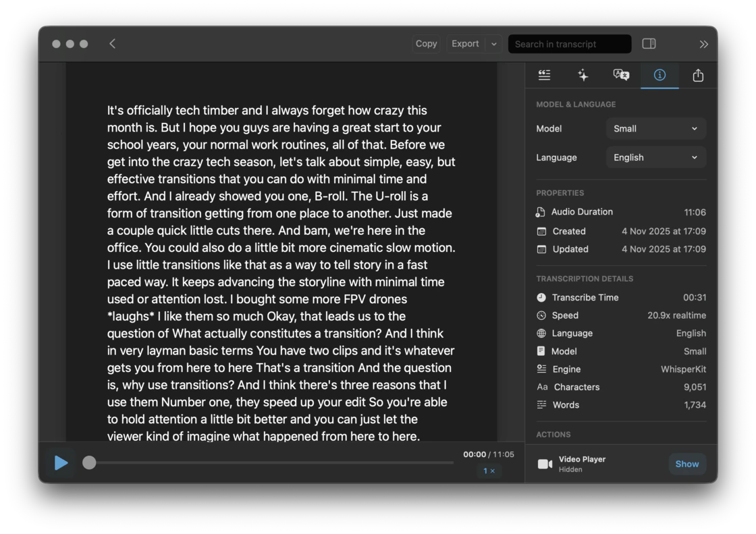Click the Search in transcript field

tap(569, 44)
